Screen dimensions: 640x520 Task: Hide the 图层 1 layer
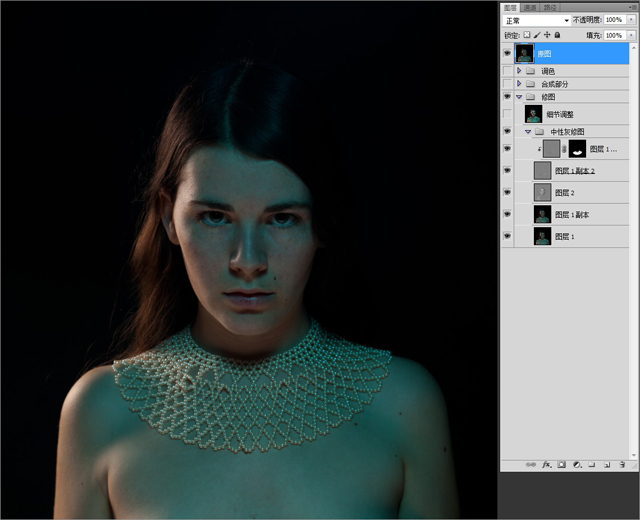507,237
